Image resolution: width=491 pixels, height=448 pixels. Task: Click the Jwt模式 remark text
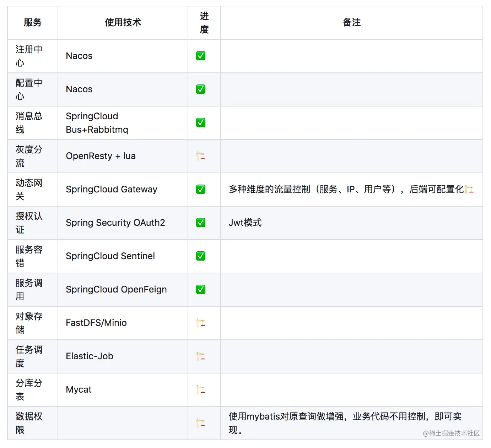pyautogui.click(x=245, y=223)
